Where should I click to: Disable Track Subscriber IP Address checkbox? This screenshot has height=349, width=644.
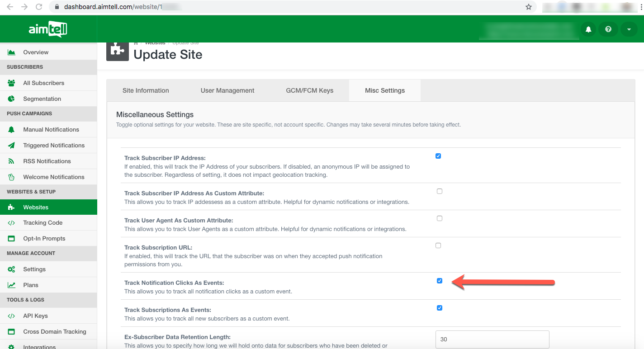438,156
